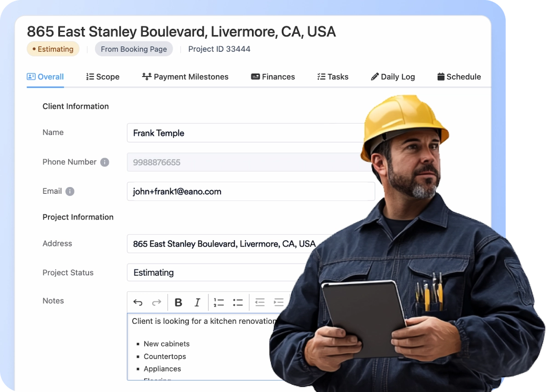Click the redo arrow in Notes toolbar
Image resolution: width=552 pixels, height=392 pixels.
pyautogui.click(x=156, y=302)
